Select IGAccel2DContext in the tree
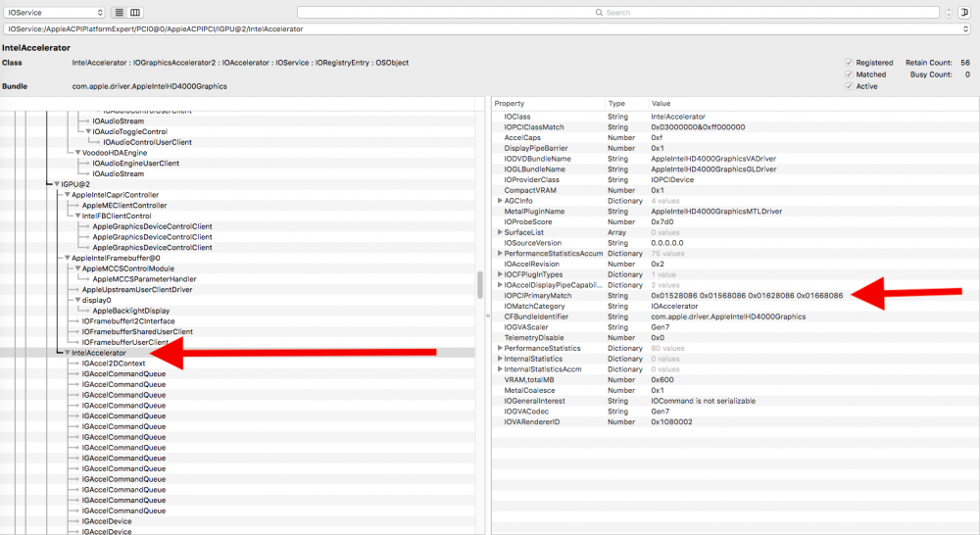Image resolution: width=980 pixels, height=535 pixels. coord(113,364)
